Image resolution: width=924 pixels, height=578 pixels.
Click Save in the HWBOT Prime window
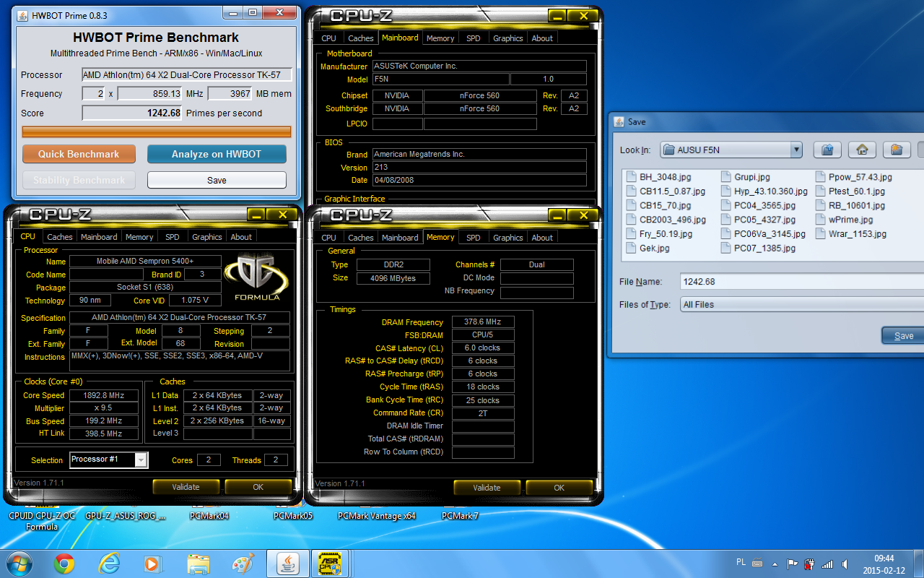(217, 180)
